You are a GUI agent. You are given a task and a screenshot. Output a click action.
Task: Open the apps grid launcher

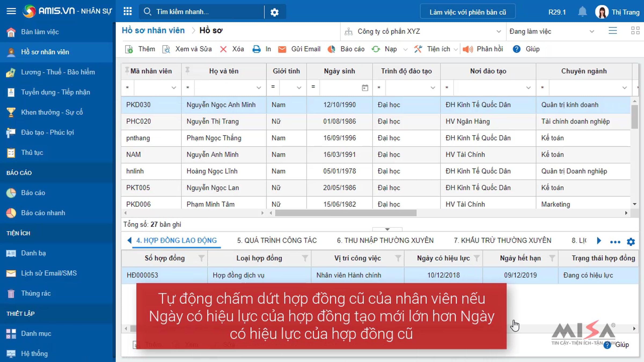pyautogui.click(x=127, y=11)
